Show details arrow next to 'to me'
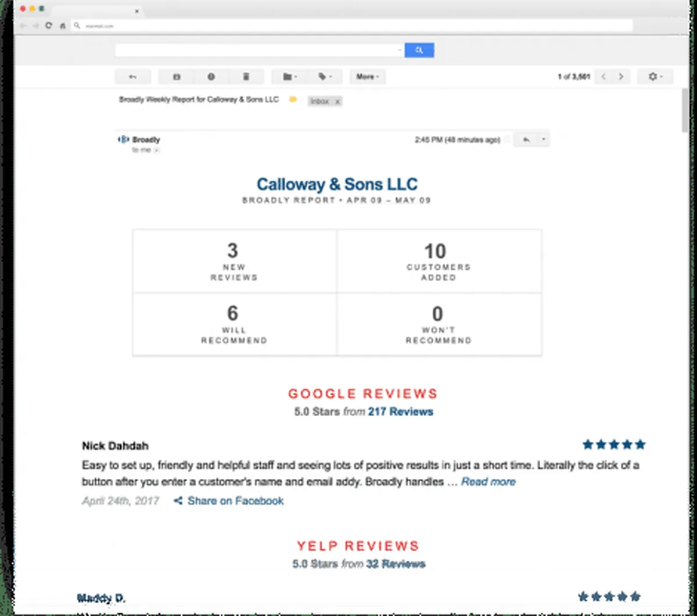The image size is (697, 616). [x=157, y=151]
